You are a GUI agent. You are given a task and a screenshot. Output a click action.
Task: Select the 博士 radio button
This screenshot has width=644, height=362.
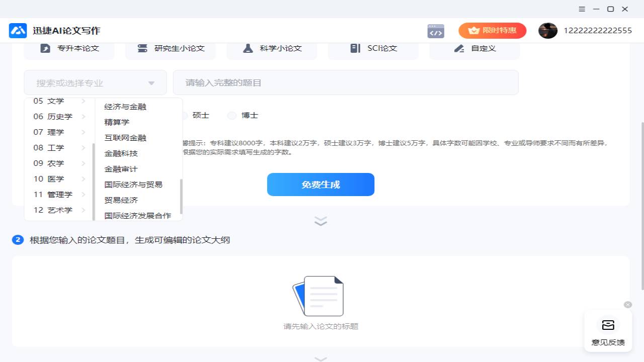(231, 115)
